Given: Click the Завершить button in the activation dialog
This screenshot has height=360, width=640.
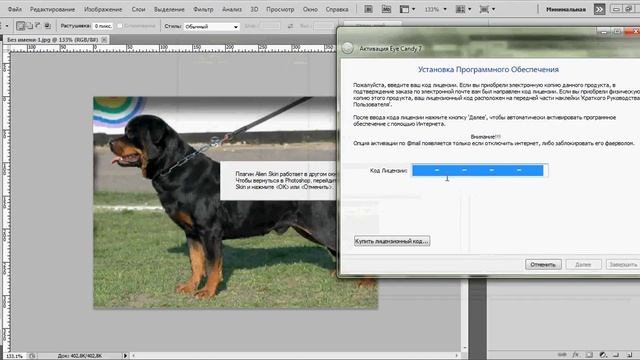Looking at the screenshot, I should tap(622, 264).
